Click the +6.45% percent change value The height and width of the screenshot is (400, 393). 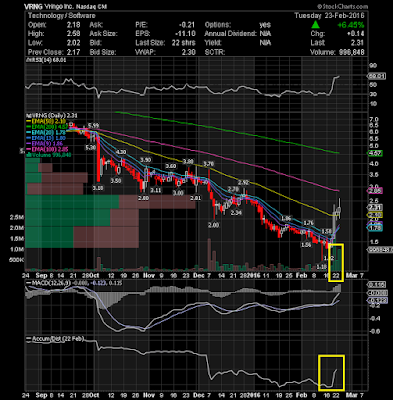(350, 25)
